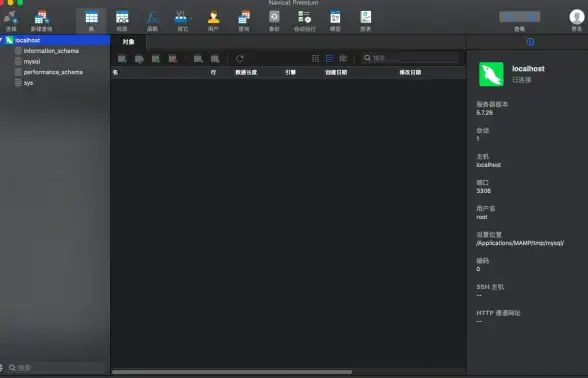588x378 pixels.
Task: Select the Function (函数) icon
Action: pos(152,21)
